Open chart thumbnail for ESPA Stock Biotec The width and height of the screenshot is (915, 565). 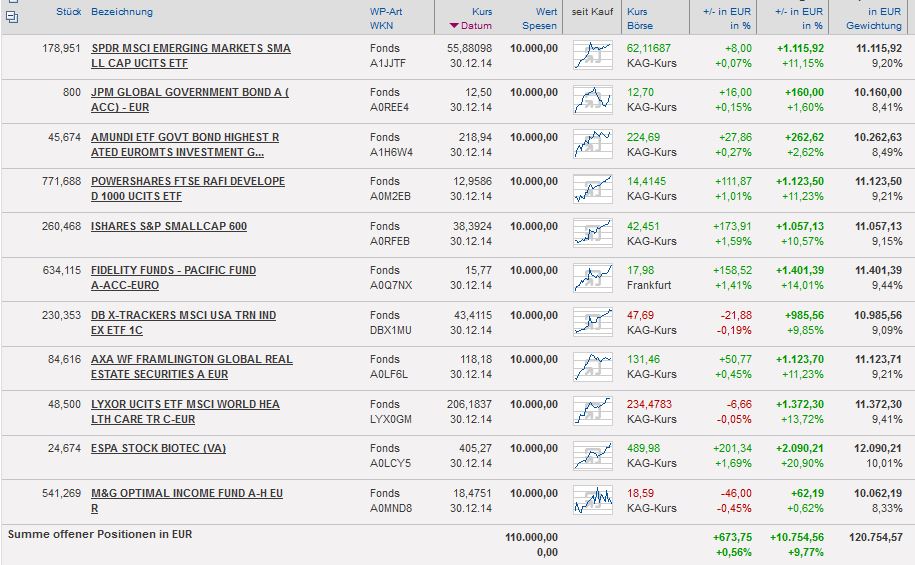593,455
